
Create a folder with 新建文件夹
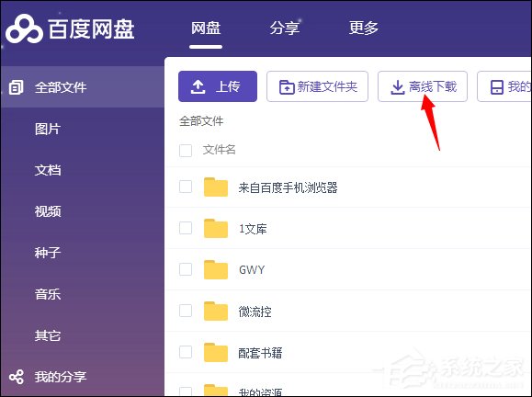pyautogui.click(x=317, y=86)
